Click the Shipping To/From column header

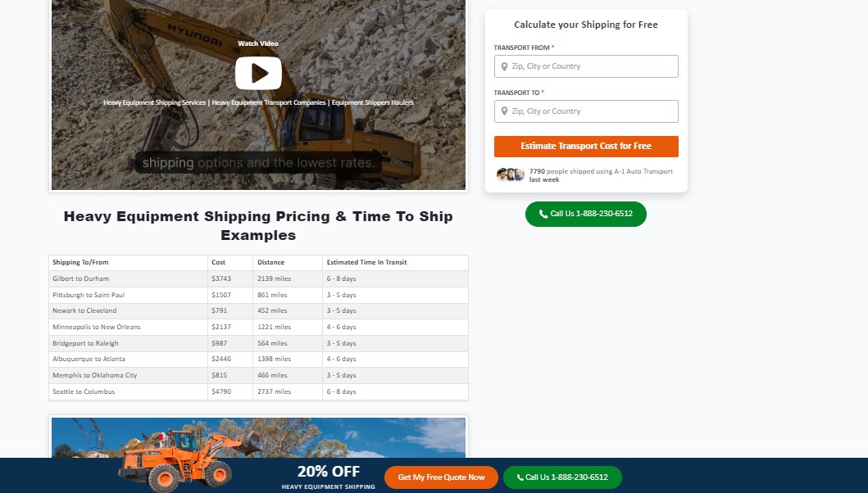coord(80,262)
